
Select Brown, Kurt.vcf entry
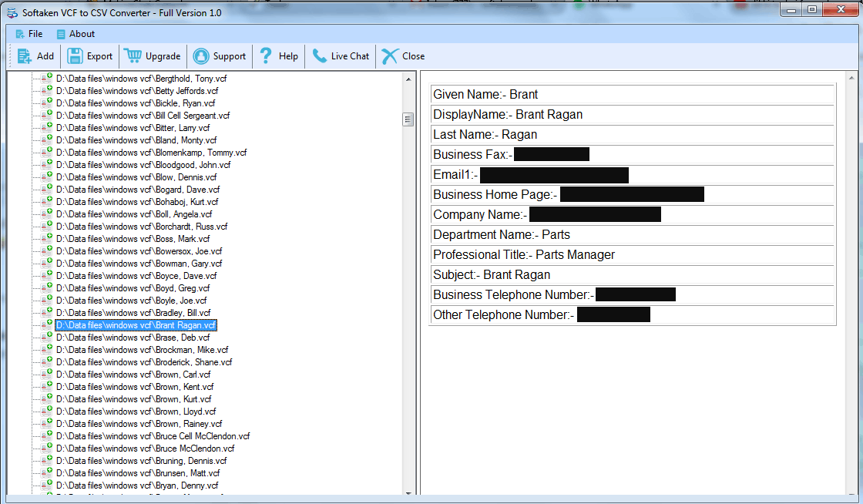click(134, 399)
